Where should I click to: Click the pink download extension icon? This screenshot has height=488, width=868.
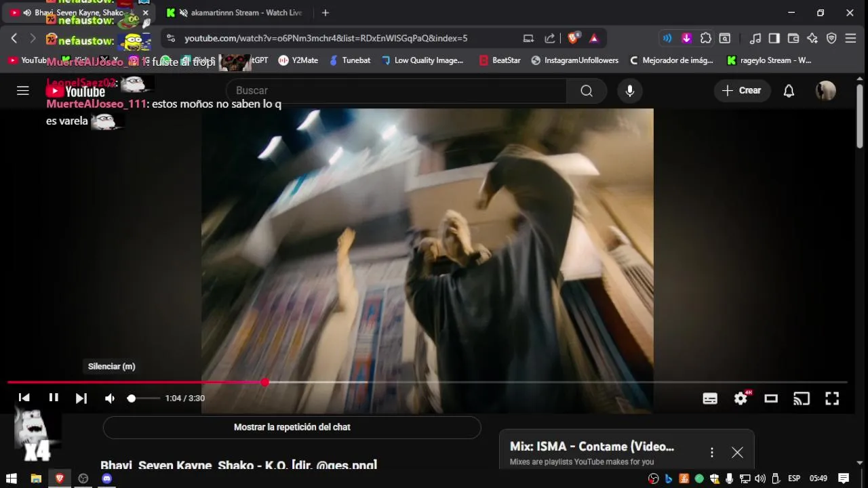(686, 39)
